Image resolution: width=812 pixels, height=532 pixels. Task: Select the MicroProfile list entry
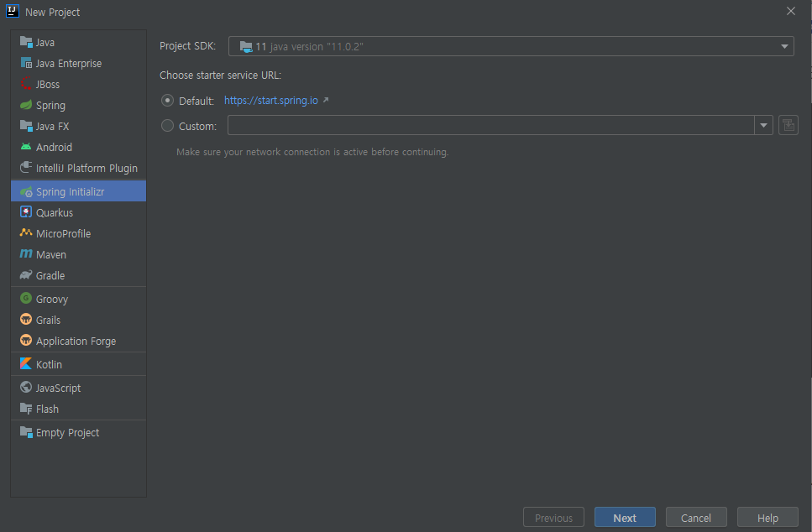[x=79, y=233]
